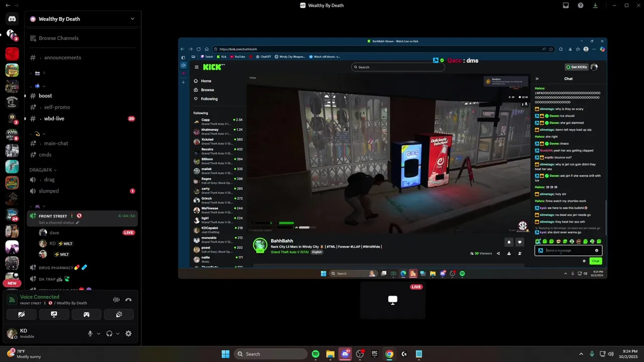This screenshot has height=362, width=644.
Task: Show hidden system tray icons chevron
Action: (581, 354)
